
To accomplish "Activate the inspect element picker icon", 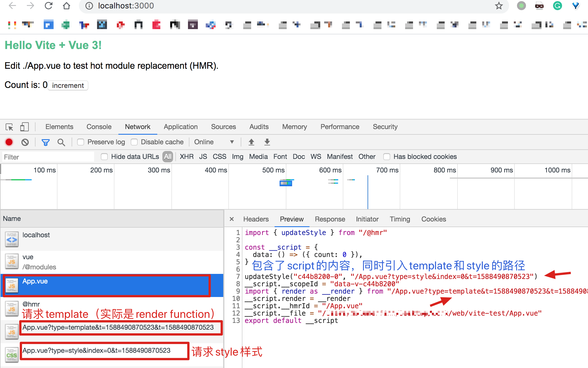I will click(x=10, y=127).
